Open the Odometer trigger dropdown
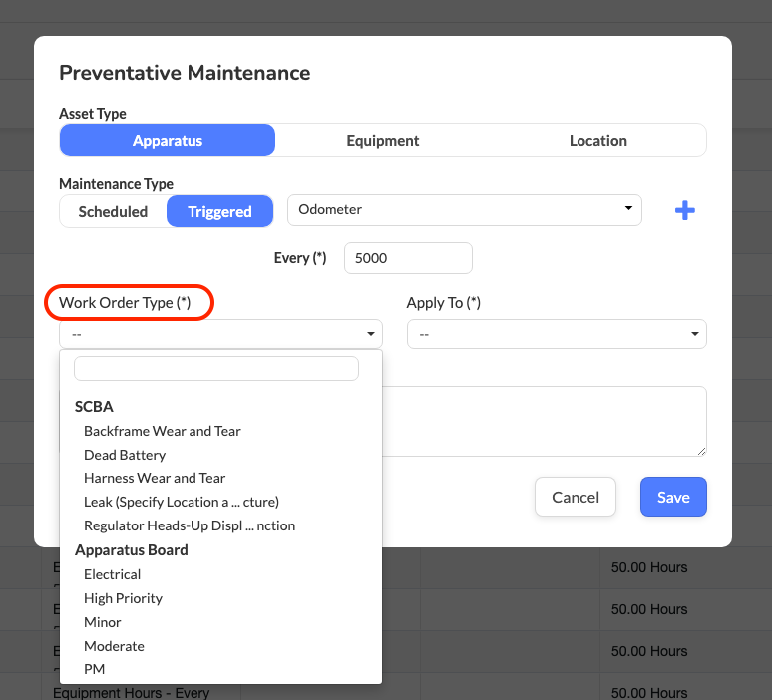This screenshot has width=772, height=700. click(464, 210)
